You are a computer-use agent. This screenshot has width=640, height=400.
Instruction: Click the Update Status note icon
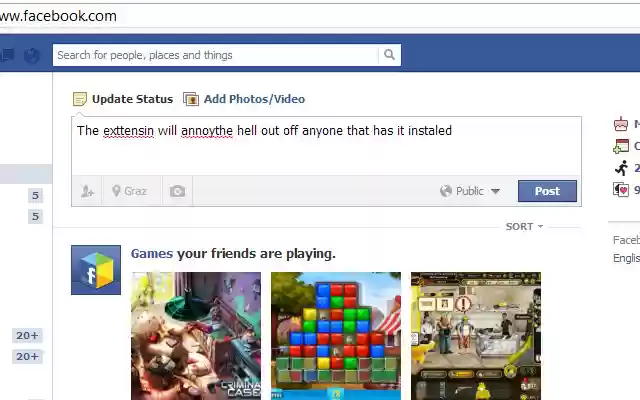click(80, 99)
